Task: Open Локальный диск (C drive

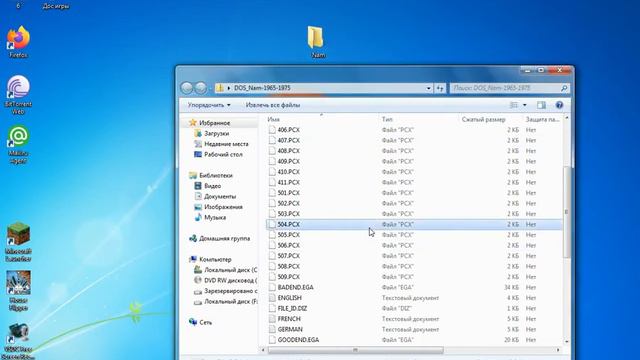Action: point(230,270)
